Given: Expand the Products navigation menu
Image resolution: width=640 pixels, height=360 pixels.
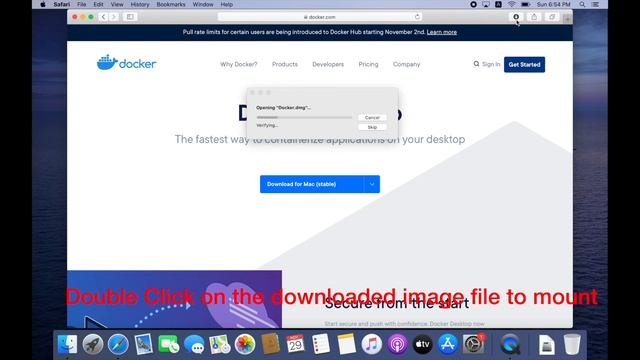Looking at the screenshot, I should [x=285, y=64].
